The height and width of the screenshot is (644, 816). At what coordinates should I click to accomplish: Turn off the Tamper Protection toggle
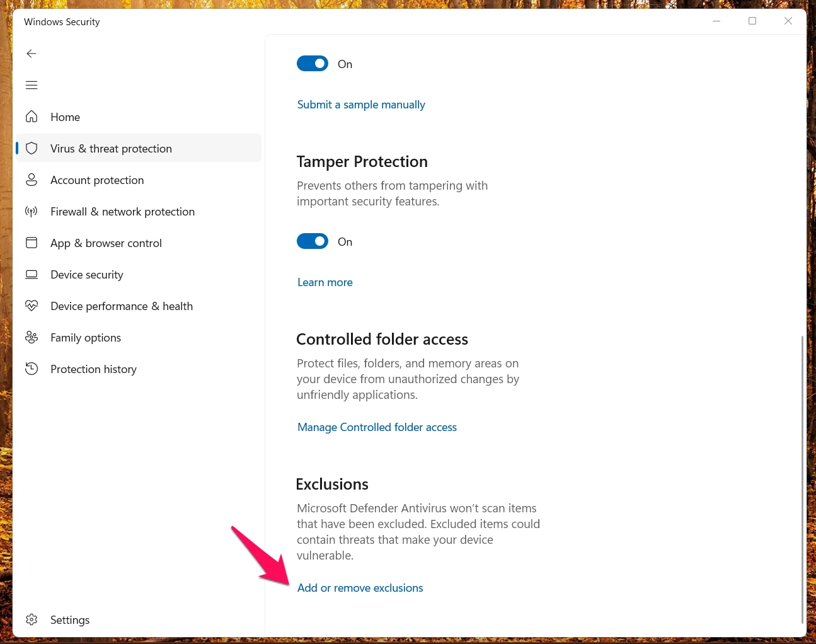(313, 241)
